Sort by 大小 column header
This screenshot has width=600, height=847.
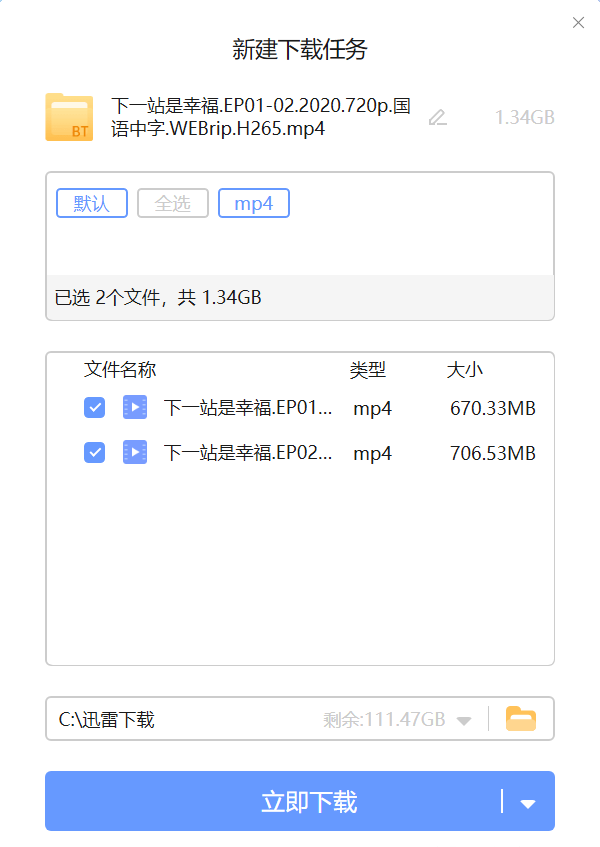tap(464, 370)
